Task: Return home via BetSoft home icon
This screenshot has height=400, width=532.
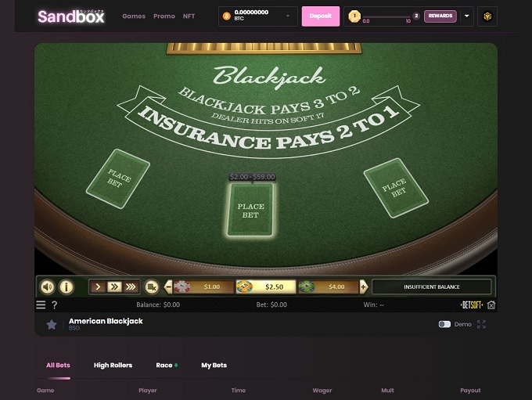Action: [x=491, y=305]
